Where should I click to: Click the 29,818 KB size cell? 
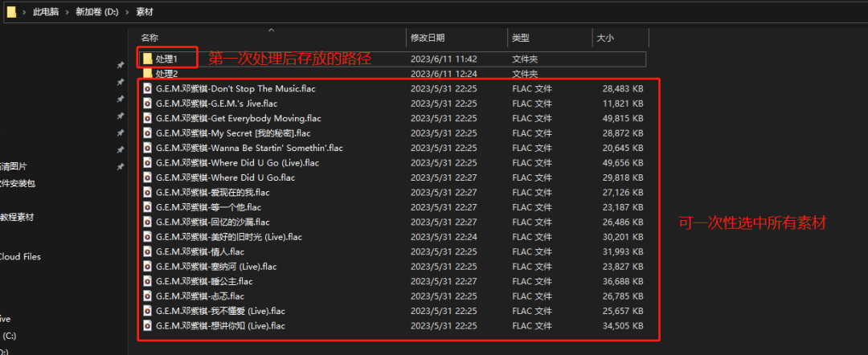coord(623,177)
